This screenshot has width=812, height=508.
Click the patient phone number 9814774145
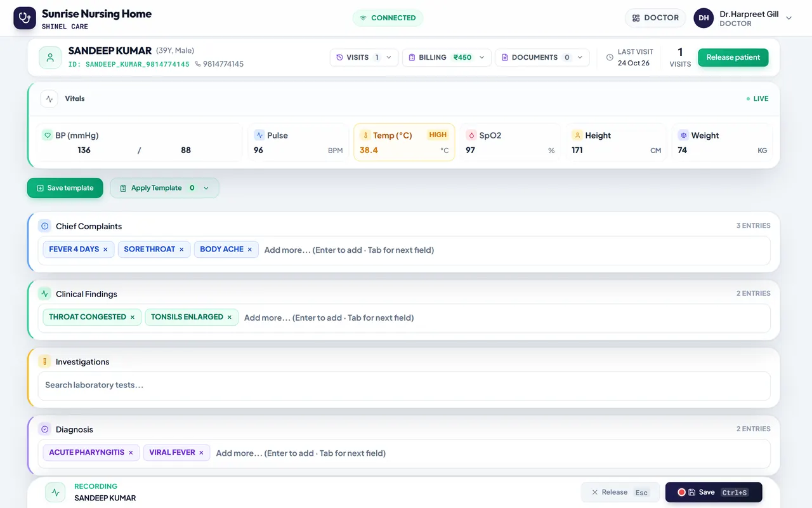click(x=223, y=64)
